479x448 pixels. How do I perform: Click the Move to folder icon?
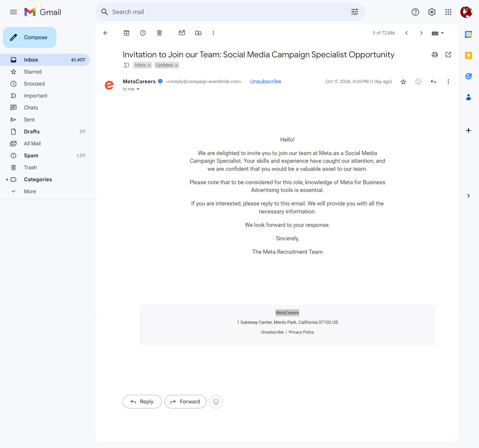tap(198, 33)
